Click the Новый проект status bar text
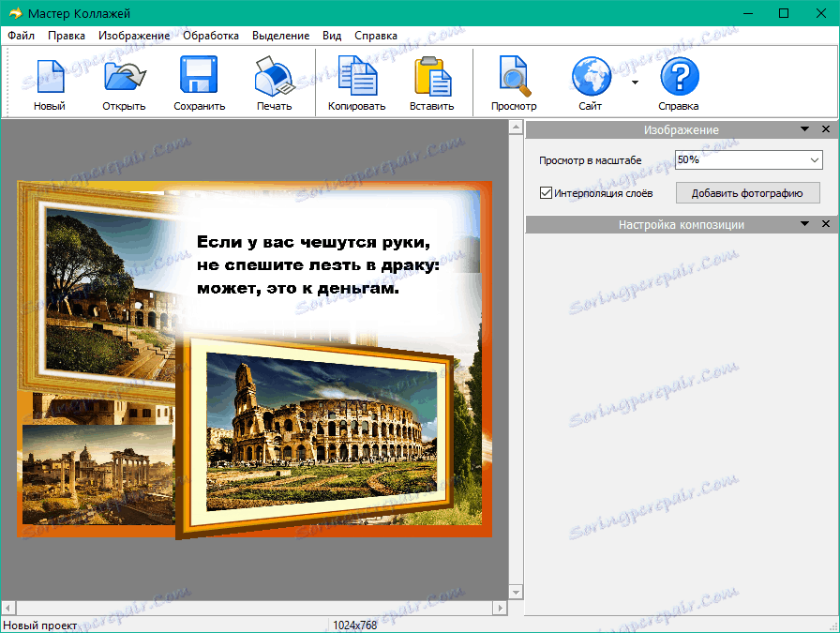Screen dimensions: 840x633 [39, 625]
